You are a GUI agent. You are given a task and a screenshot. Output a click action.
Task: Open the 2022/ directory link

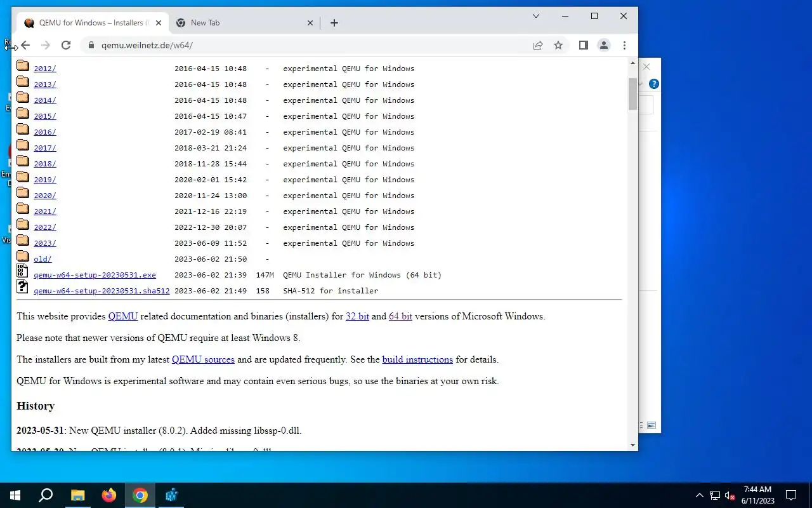(45, 227)
